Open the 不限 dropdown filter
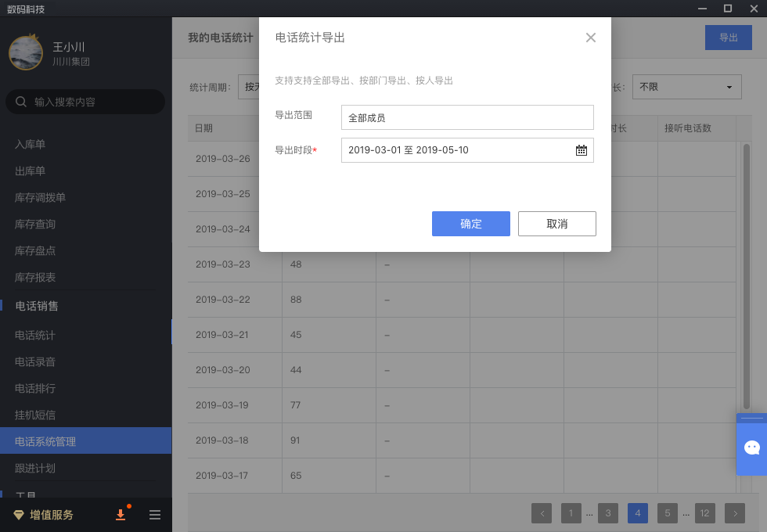Image resolution: width=767 pixels, height=532 pixels. [686, 87]
